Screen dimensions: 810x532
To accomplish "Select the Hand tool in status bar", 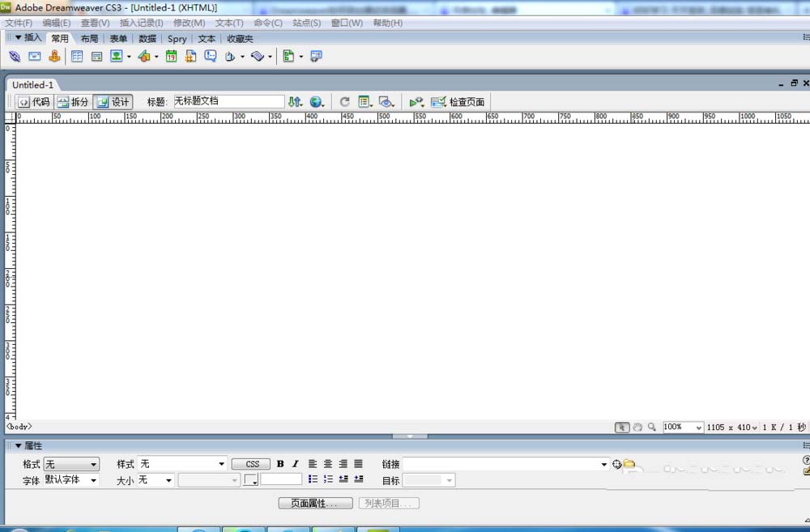I will 637,428.
